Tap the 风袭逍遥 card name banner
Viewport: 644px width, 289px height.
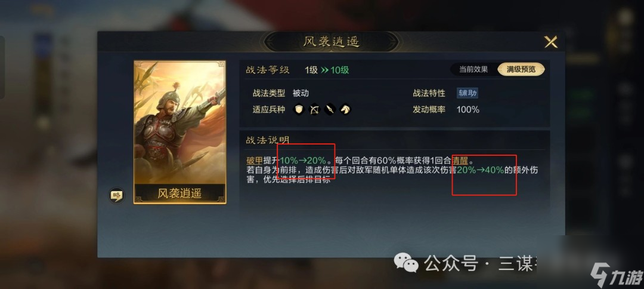(x=179, y=193)
